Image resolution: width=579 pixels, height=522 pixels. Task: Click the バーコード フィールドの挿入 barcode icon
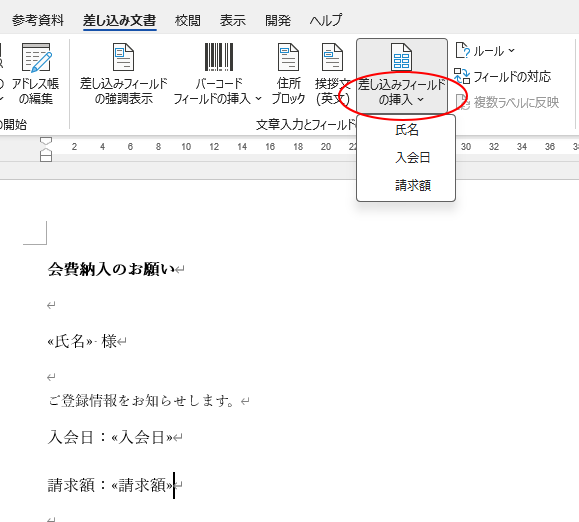tap(219, 57)
